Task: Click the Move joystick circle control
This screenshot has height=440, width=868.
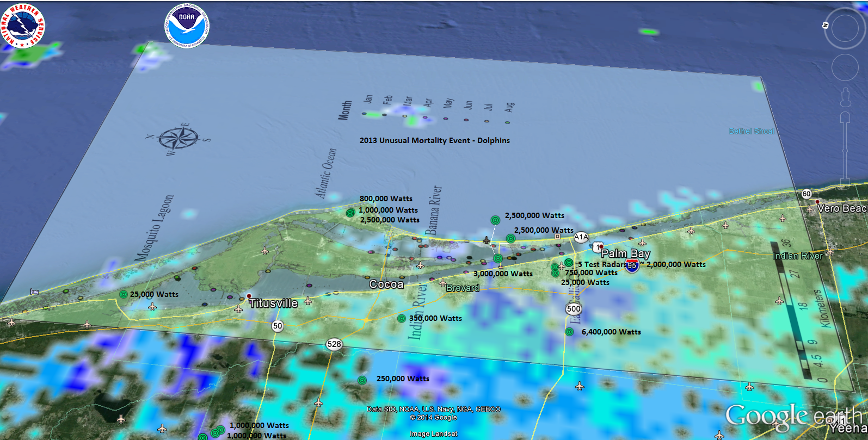Action: tap(845, 68)
